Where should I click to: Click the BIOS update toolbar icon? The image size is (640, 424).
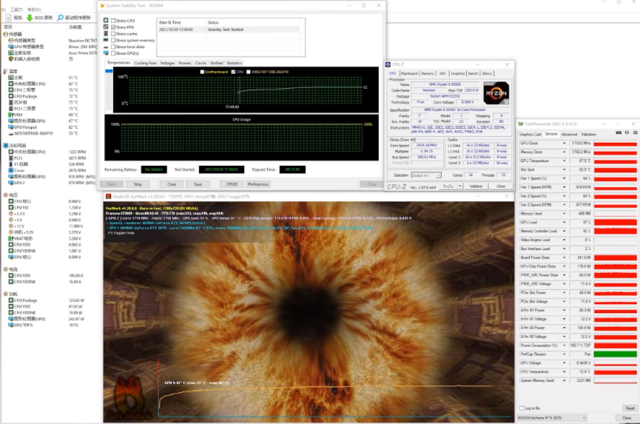(30, 18)
